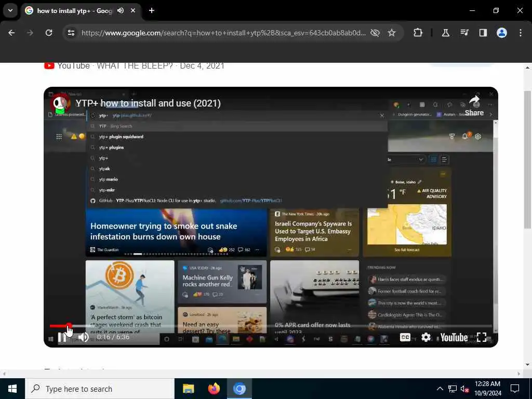Open the channel avatar on video
Viewport: 532px width, 399px height.
60,103
